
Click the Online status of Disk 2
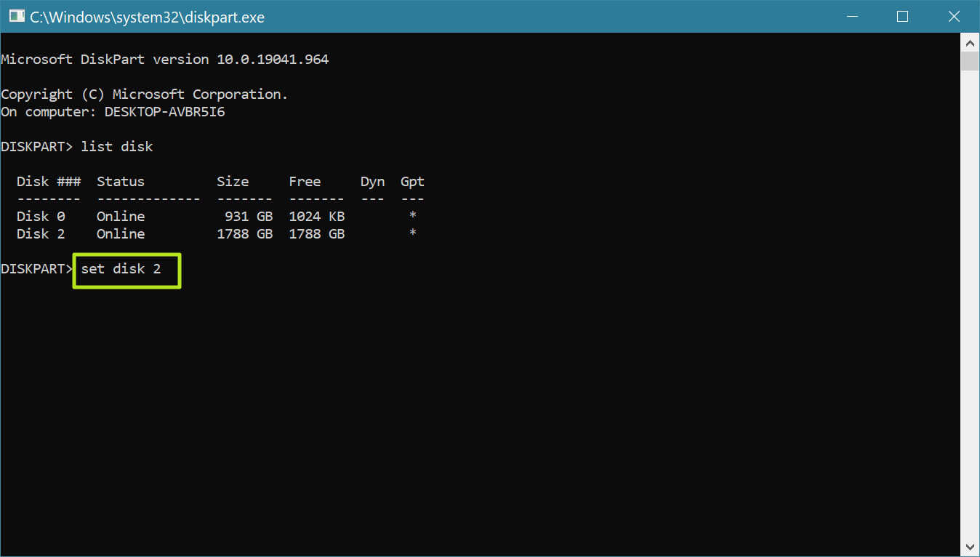[x=121, y=234]
